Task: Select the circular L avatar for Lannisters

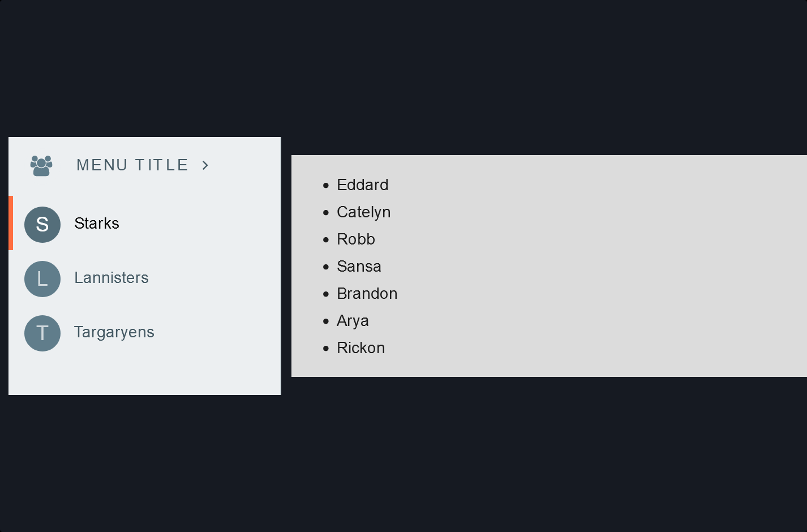Action: click(42, 278)
